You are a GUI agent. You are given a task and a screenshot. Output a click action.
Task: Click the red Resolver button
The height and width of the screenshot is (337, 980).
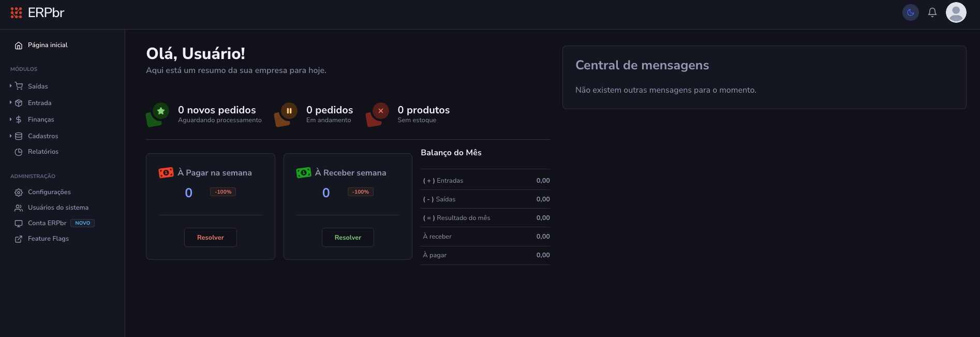tap(211, 238)
